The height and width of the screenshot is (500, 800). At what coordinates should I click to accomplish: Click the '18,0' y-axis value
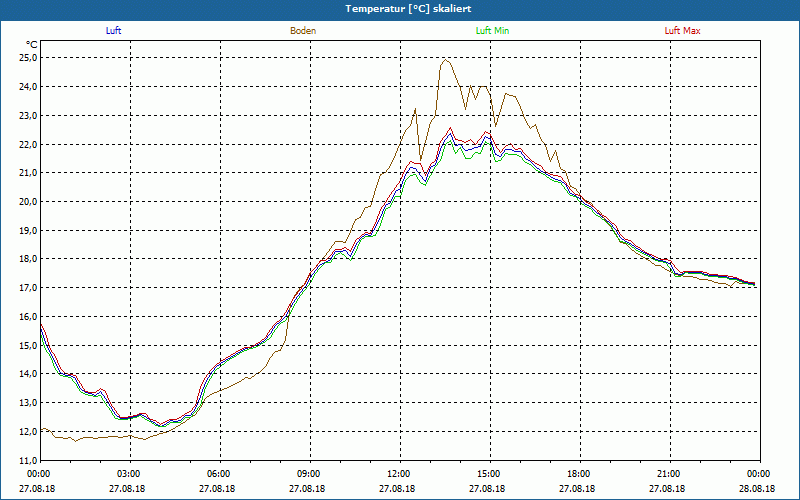pos(28,259)
